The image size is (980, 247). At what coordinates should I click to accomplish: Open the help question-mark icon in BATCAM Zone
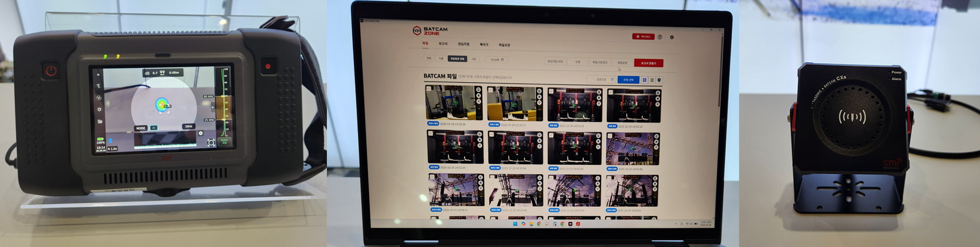(659, 37)
